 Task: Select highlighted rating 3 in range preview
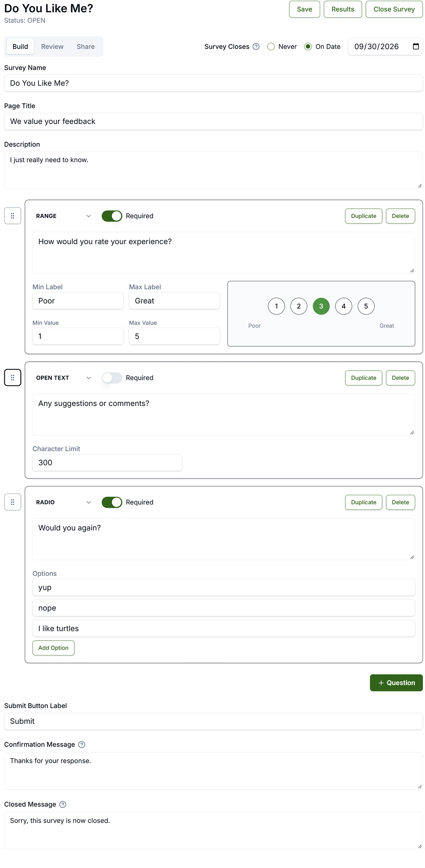click(x=321, y=306)
